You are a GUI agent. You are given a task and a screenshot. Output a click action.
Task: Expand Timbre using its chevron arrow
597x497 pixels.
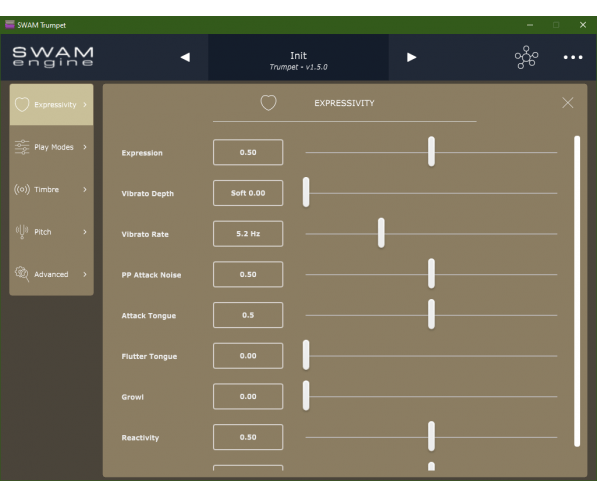point(85,189)
